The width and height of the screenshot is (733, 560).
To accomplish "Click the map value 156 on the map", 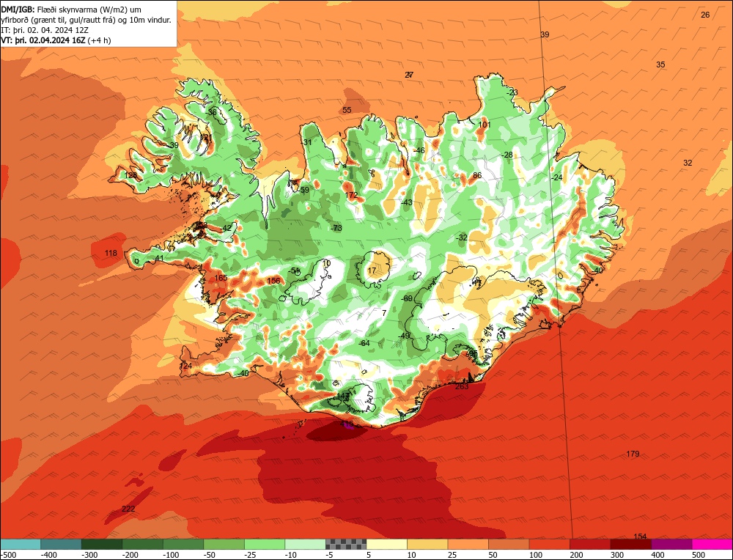I will [x=273, y=281].
